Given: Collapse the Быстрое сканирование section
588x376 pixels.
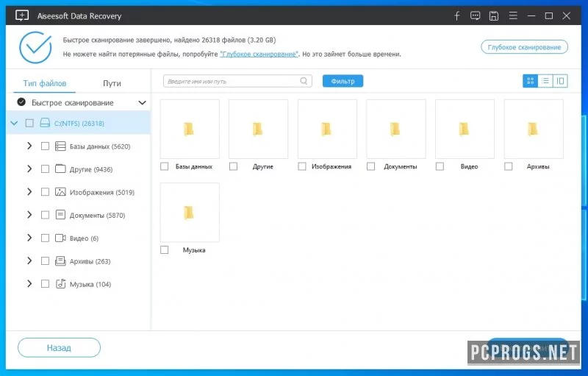Looking at the screenshot, I should coord(142,102).
